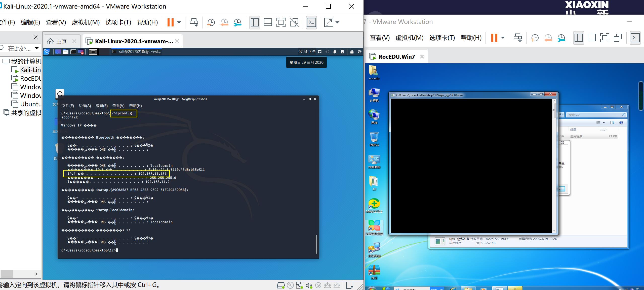Open the power dropdown in Win7 VMware toolbar

[503, 38]
